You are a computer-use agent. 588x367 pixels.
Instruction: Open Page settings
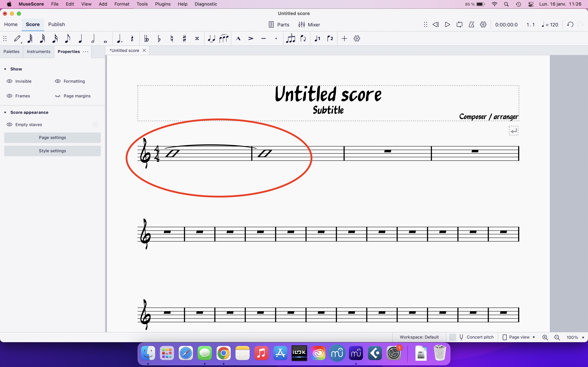(x=52, y=137)
